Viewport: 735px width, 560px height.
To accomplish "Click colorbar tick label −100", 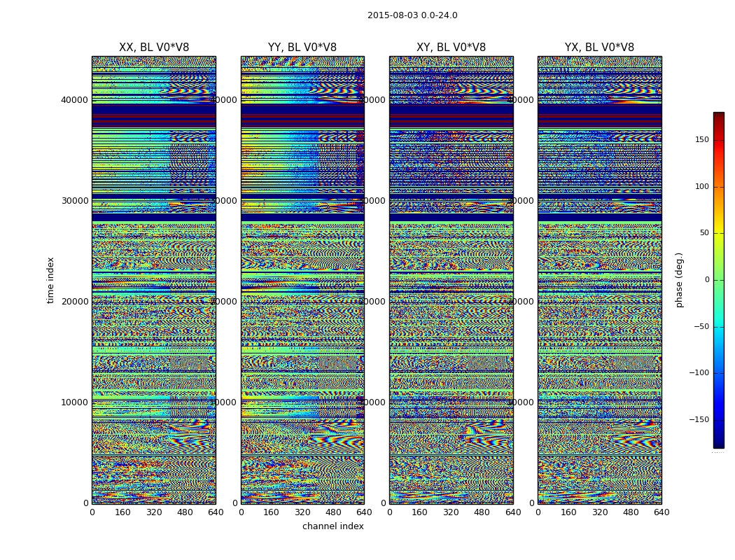I will 699,372.
